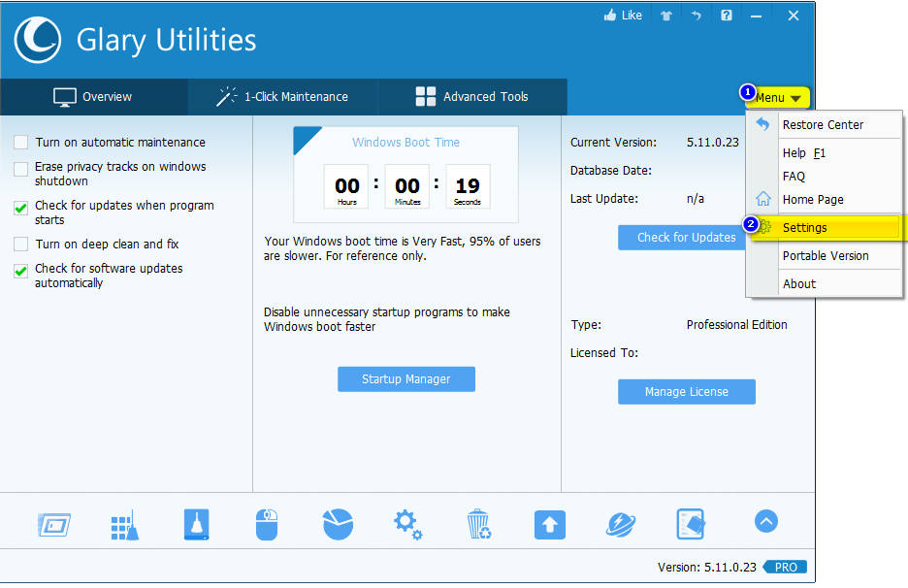The height and width of the screenshot is (588, 908).
Task: Click the Like thumbs-up button
Action: tap(623, 16)
